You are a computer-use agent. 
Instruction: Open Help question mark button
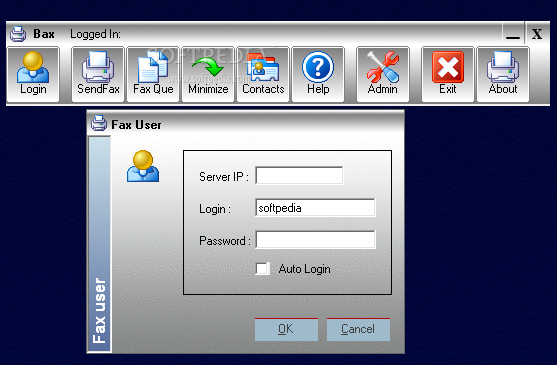click(318, 74)
